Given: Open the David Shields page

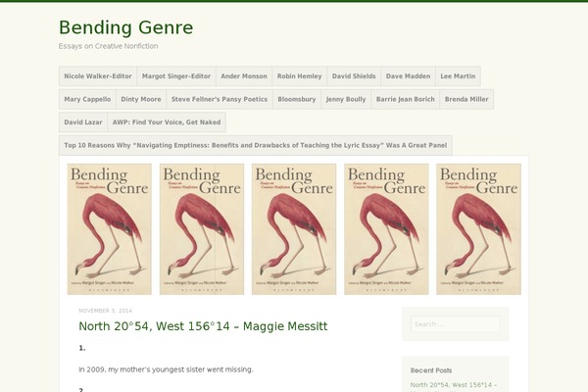Looking at the screenshot, I should 354,75.
